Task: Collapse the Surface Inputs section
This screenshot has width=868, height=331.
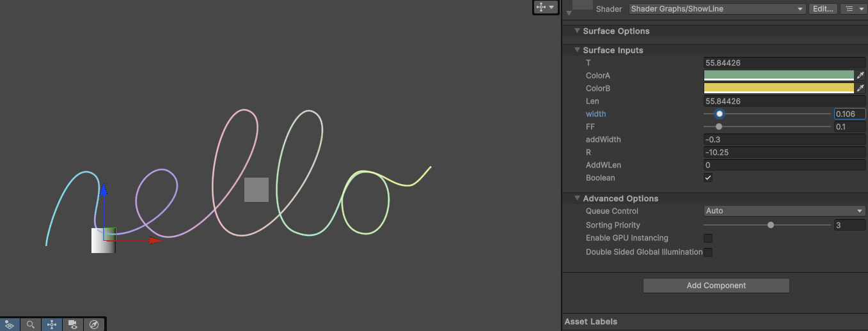Action: click(x=578, y=50)
